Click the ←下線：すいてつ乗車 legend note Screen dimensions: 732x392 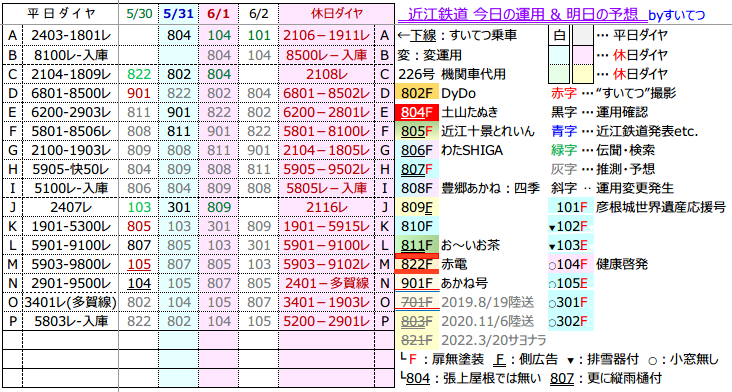[457, 35]
